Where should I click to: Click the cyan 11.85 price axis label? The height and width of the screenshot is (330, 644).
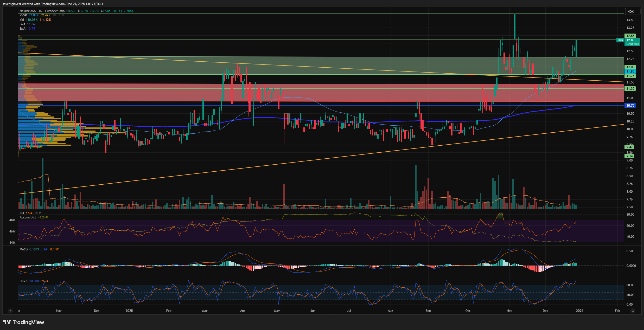(x=630, y=72)
